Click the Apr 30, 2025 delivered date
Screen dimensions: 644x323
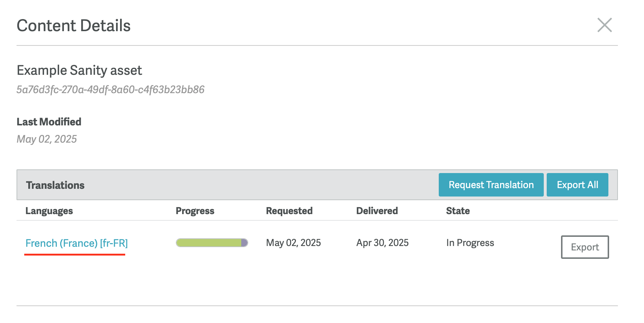[382, 243]
